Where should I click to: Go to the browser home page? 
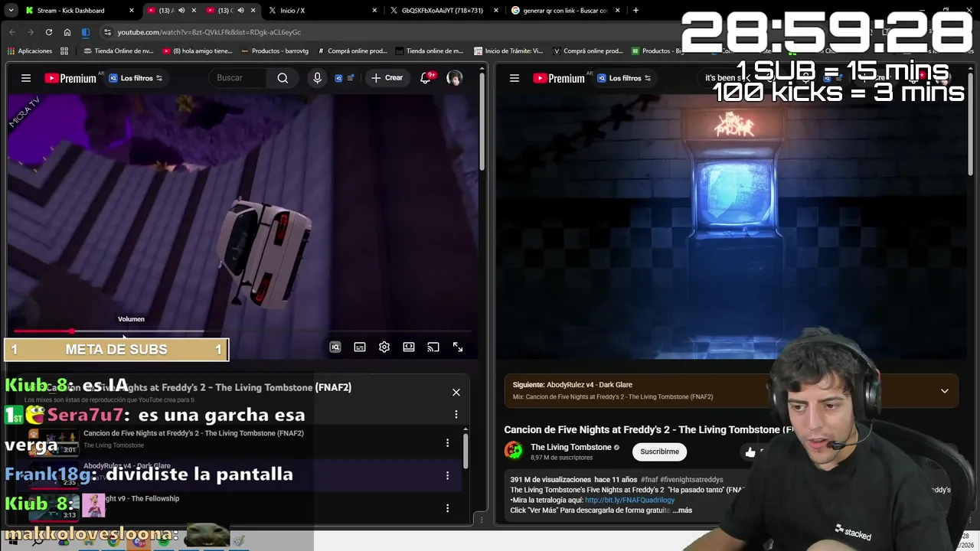click(x=67, y=32)
